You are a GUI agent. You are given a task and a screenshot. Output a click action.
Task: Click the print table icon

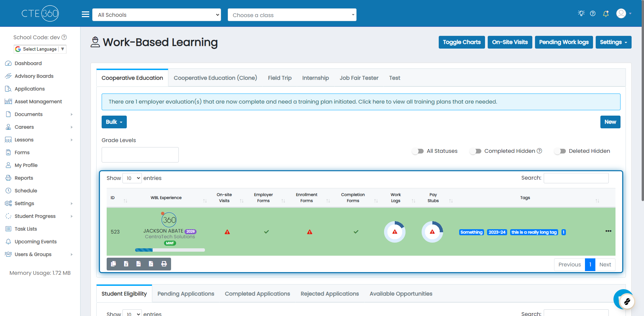(x=164, y=264)
